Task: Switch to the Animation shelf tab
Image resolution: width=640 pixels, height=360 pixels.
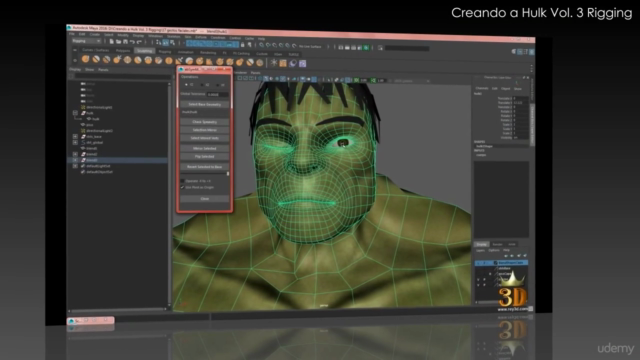Action: click(185, 52)
